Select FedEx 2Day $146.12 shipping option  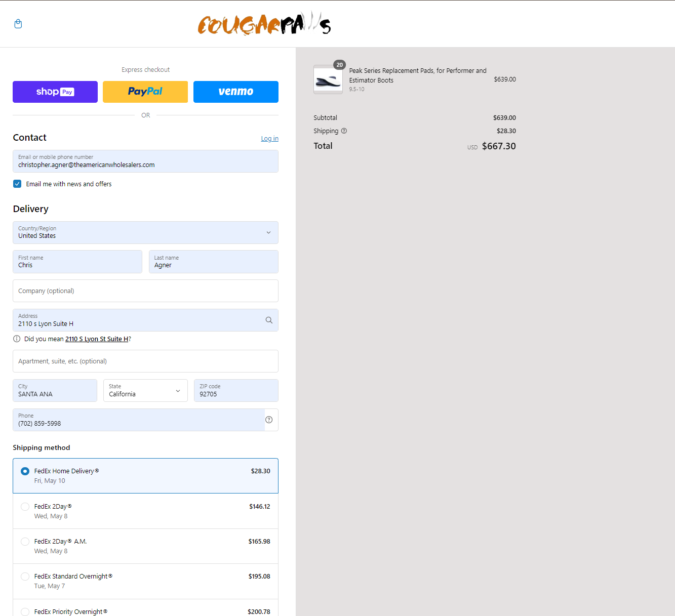coord(145,511)
